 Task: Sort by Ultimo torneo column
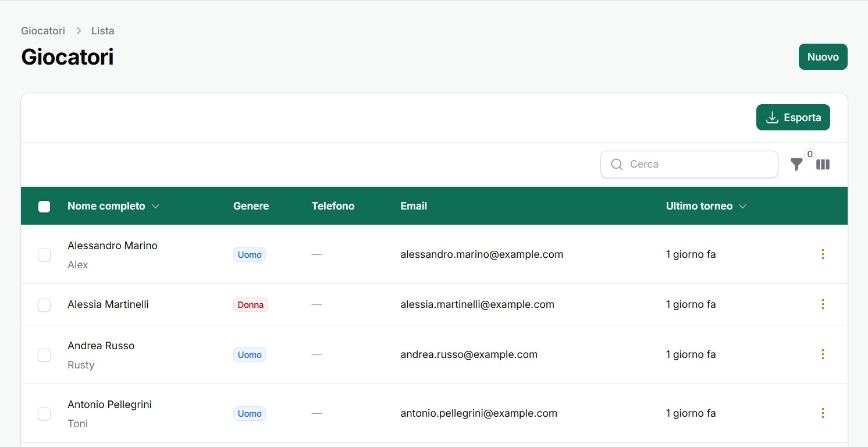point(706,206)
